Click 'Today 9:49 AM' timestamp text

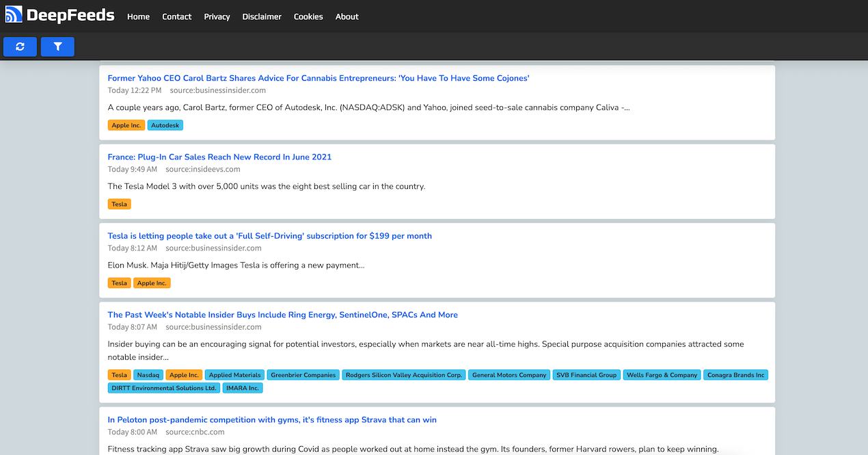[133, 169]
